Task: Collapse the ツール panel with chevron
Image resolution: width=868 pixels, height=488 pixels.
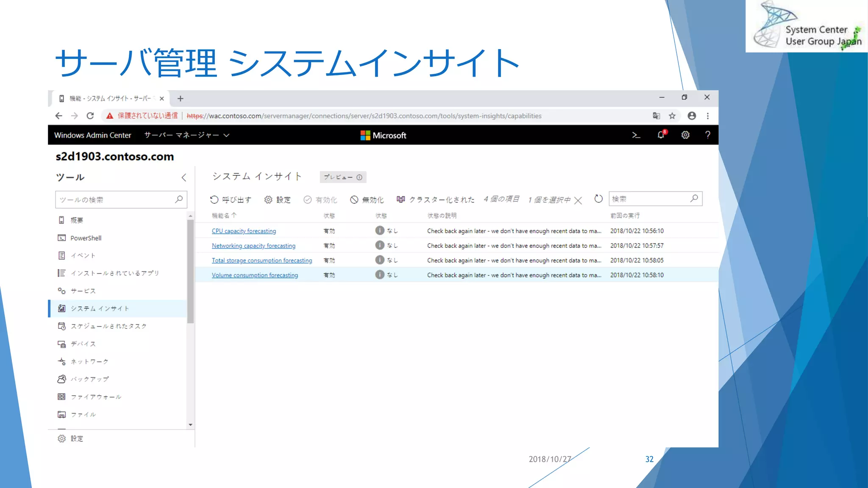Action: pyautogui.click(x=184, y=177)
